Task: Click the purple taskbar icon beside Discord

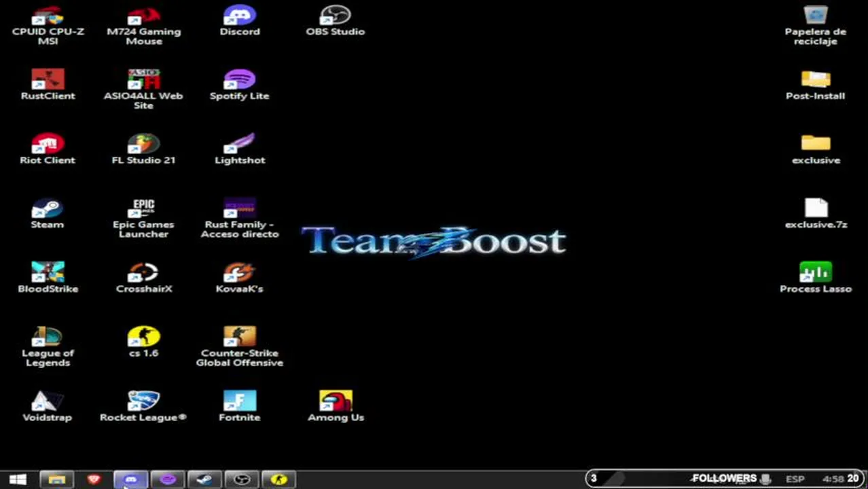Action: pyautogui.click(x=168, y=479)
